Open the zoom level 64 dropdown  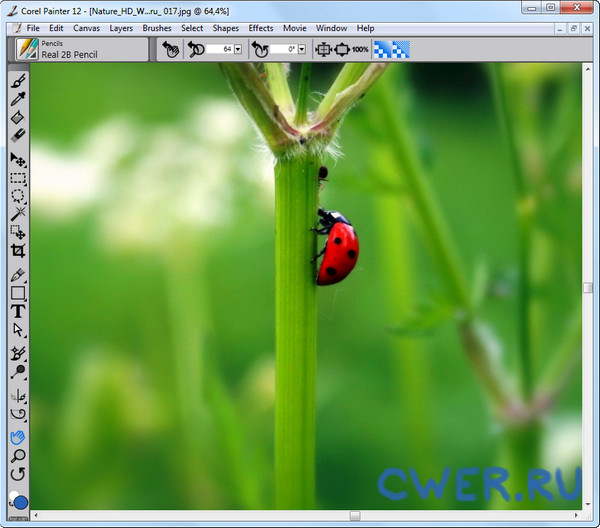pos(238,49)
